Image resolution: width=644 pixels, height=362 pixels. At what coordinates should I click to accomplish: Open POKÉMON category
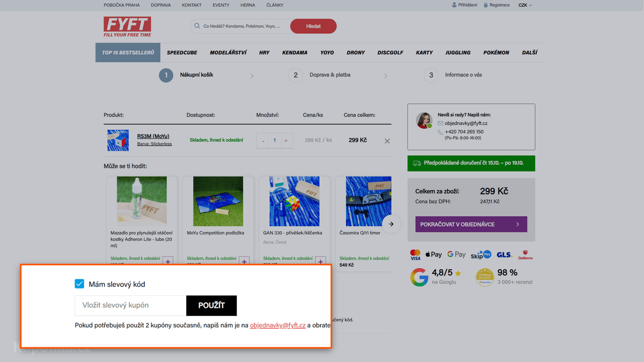coord(496,53)
